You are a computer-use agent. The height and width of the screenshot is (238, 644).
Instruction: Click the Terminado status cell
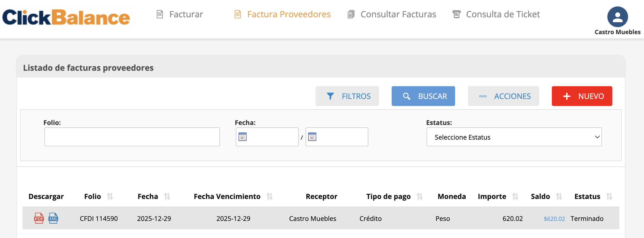click(587, 218)
